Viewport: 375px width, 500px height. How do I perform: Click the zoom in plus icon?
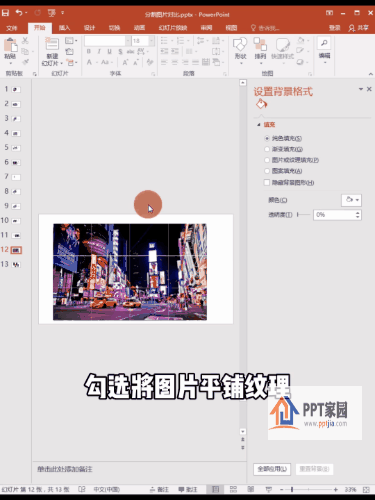[335, 489]
